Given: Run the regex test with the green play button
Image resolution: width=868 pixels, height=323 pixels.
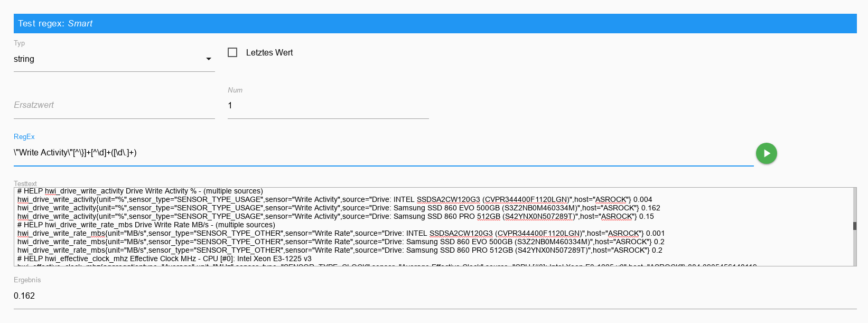Looking at the screenshot, I should click(x=766, y=153).
